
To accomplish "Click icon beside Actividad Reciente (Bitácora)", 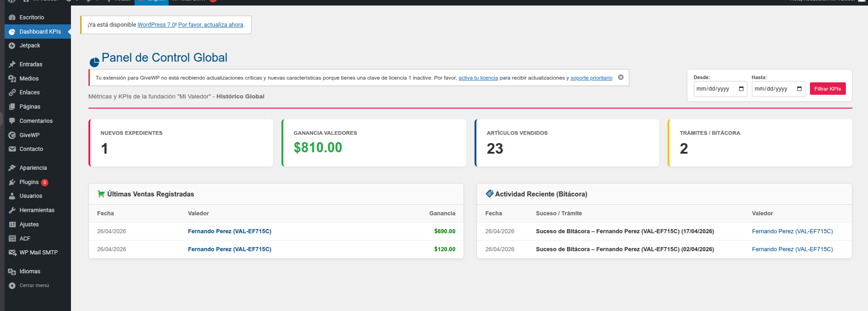I will [x=489, y=194].
